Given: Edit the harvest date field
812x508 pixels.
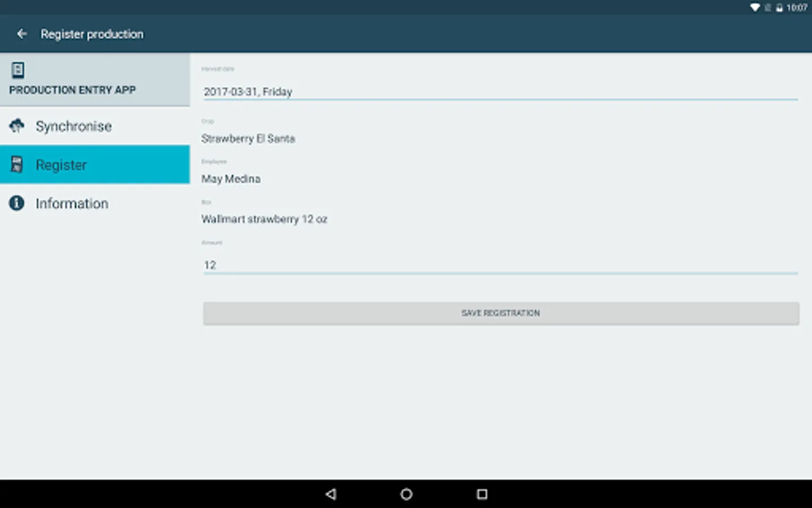Looking at the screenshot, I should pos(501,91).
